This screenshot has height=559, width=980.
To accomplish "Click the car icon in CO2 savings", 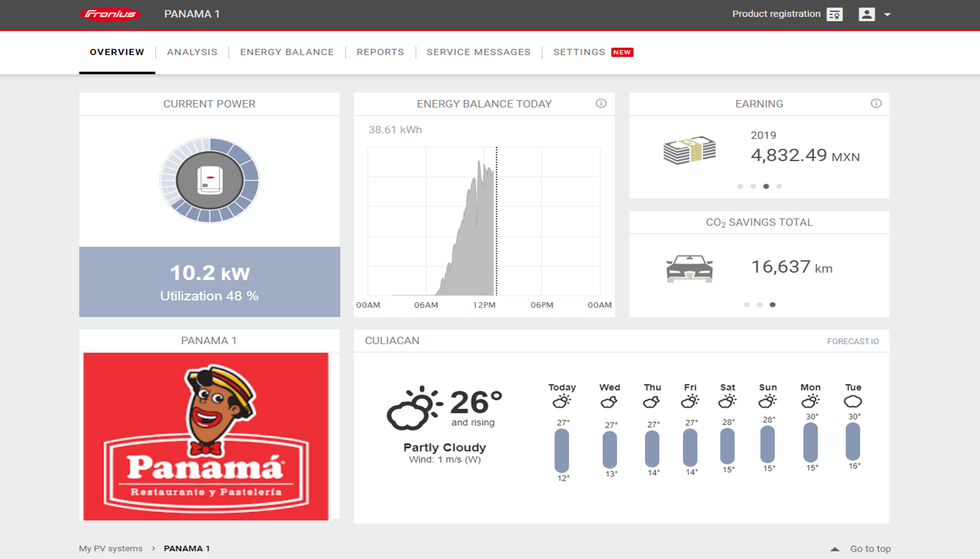I will (x=689, y=268).
